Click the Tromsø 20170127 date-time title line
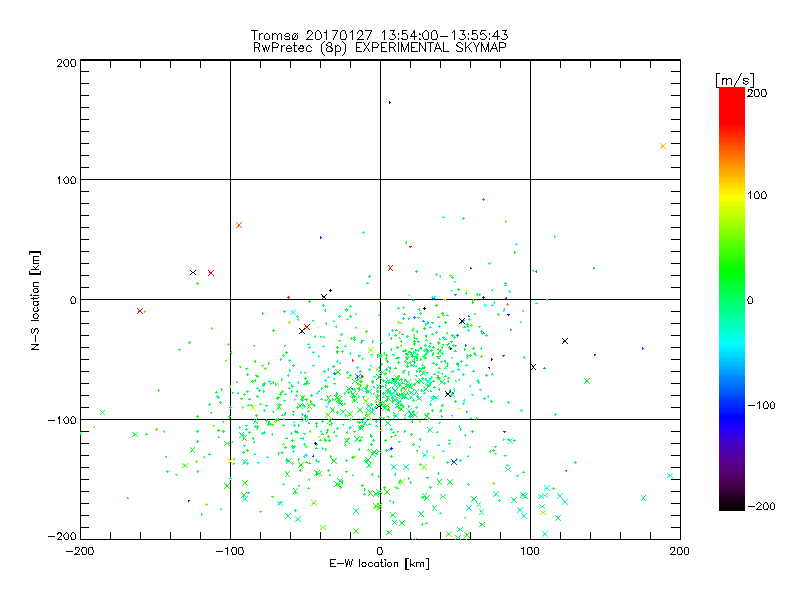 pos(379,35)
